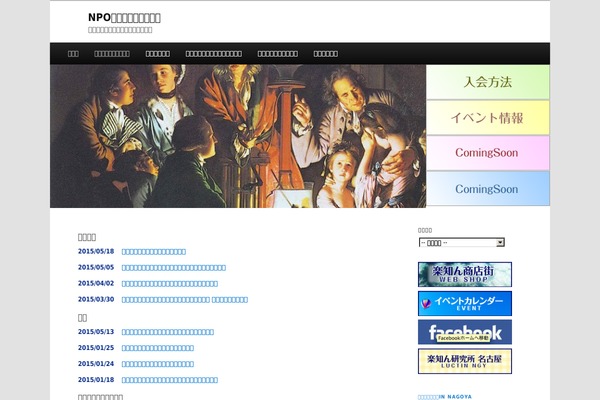600x400 pixels.
Task: Open the news link dated 2015/04/02
Action: (x=170, y=284)
